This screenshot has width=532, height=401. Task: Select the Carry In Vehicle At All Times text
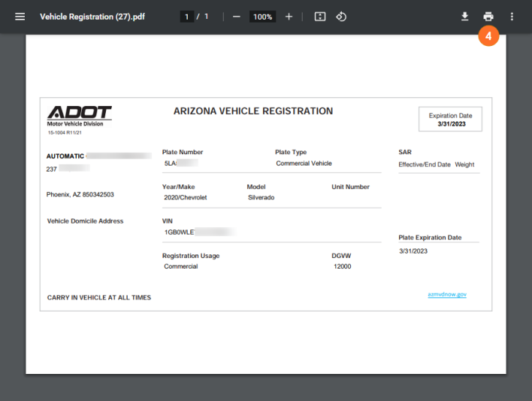click(99, 298)
